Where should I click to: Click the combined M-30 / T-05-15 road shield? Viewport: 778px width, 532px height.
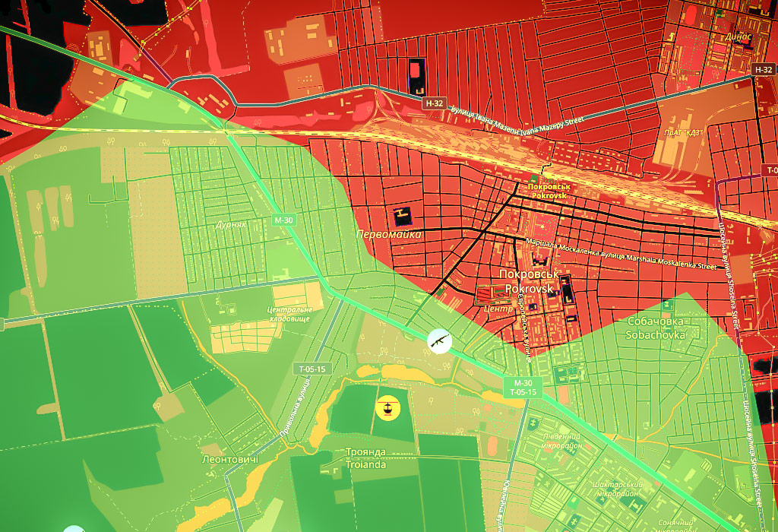523,388
